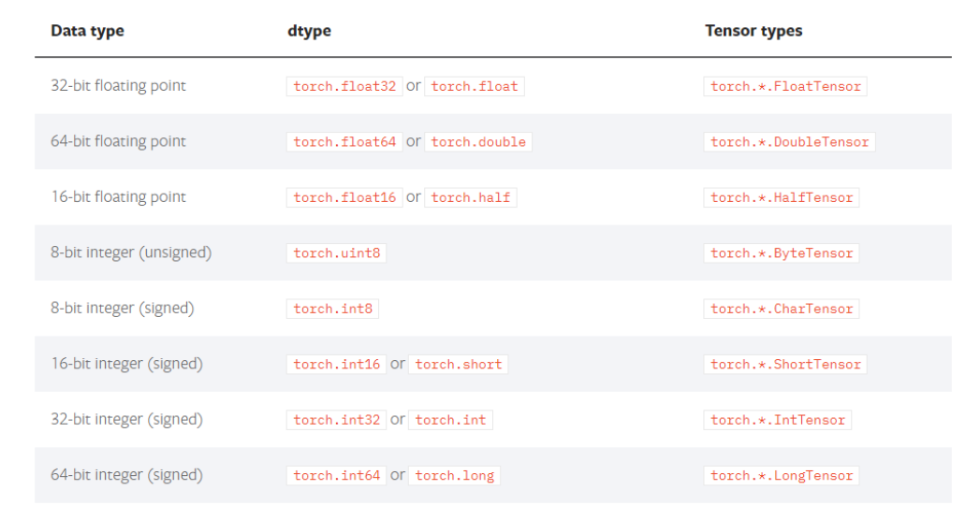Select the torch.*.LongTensor tensor type
980x519 pixels.
[x=782, y=475]
